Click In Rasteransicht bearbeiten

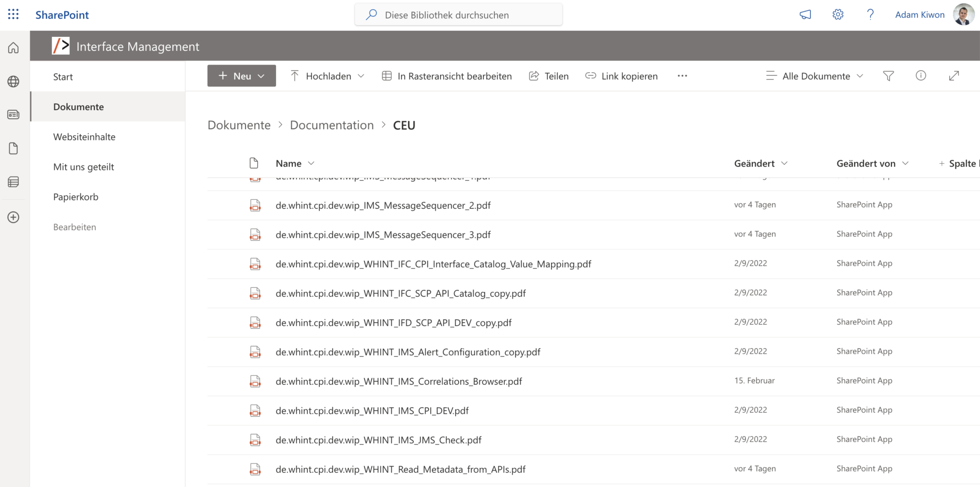click(447, 76)
